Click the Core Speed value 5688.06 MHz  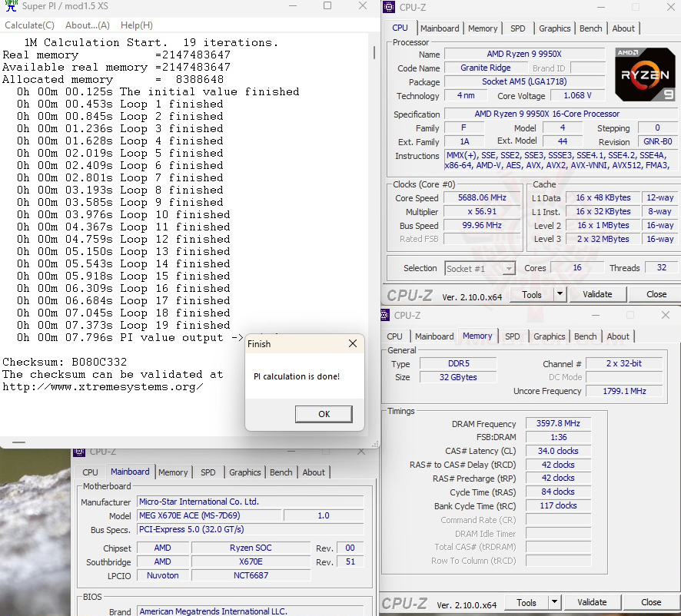pyautogui.click(x=482, y=198)
